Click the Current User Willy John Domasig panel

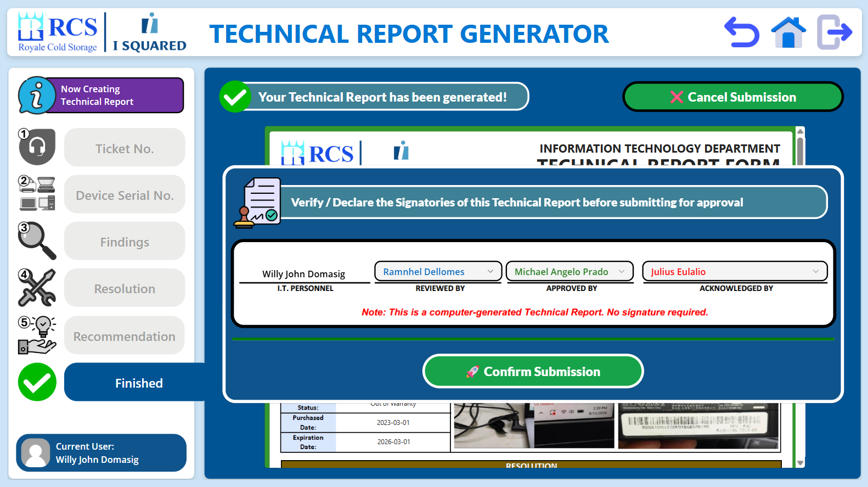(101, 453)
